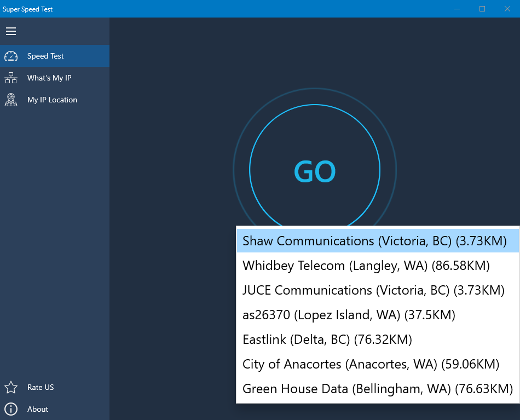
Task: Select as26370 Lopez Island server
Action: click(349, 315)
